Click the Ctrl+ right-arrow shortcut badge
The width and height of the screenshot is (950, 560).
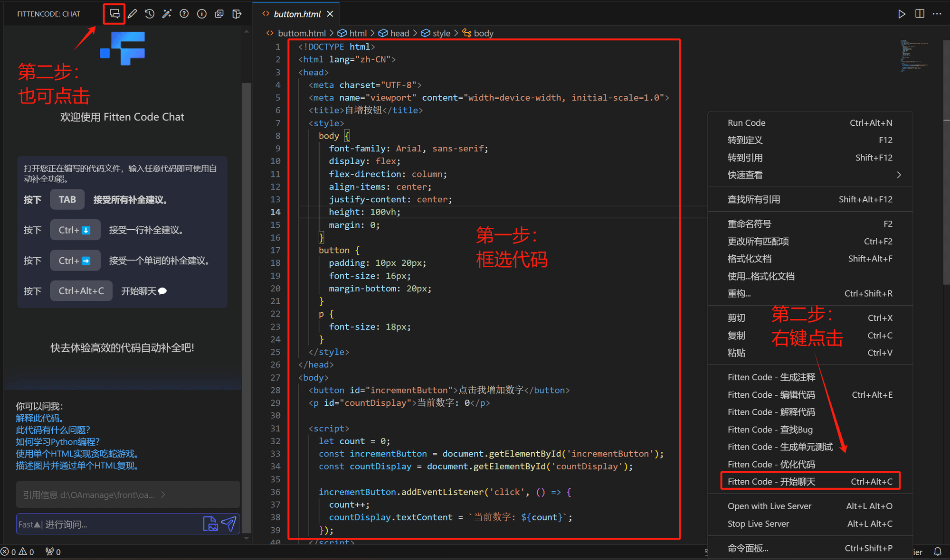(x=75, y=261)
